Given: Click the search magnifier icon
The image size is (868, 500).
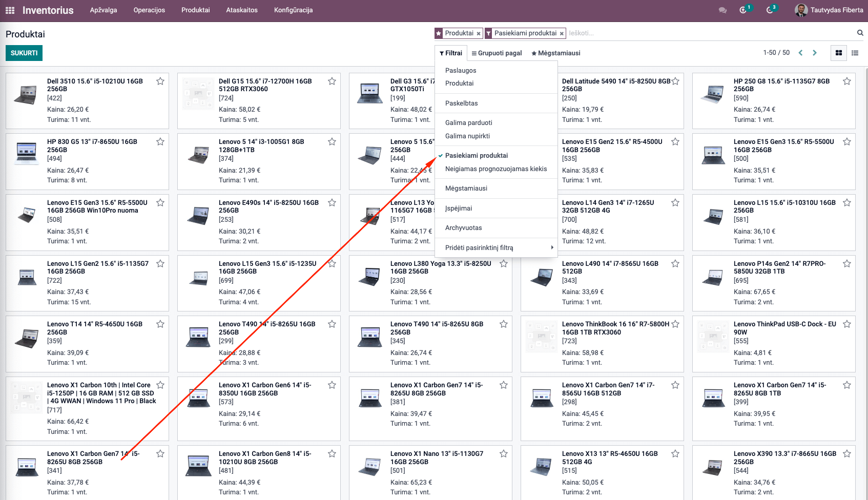Looking at the screenshot, I should click(860, 33).
